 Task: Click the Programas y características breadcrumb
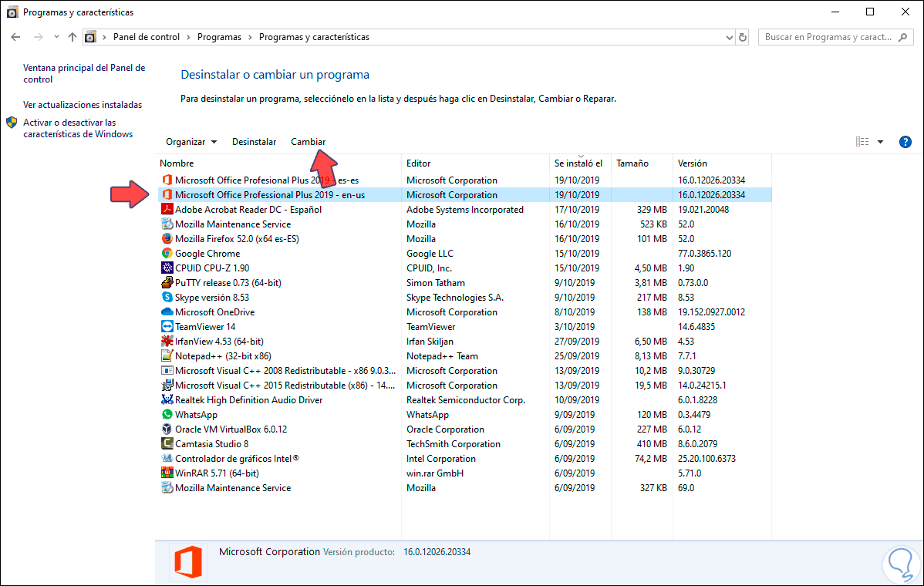point(314,37)
